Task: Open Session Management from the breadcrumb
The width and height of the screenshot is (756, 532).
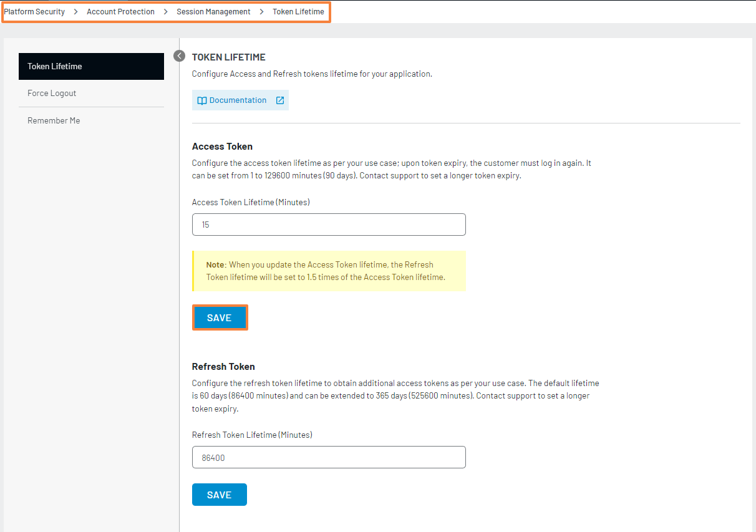Action: 213,12
